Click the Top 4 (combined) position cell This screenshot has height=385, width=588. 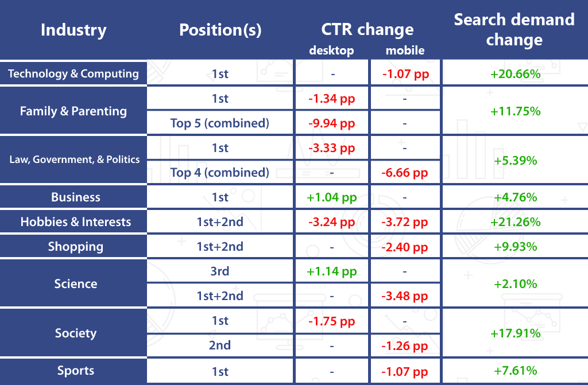point(220,173)
